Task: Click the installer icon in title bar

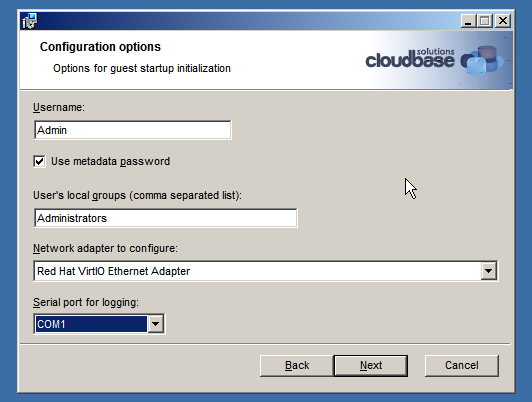Action: tap(30, 21)
